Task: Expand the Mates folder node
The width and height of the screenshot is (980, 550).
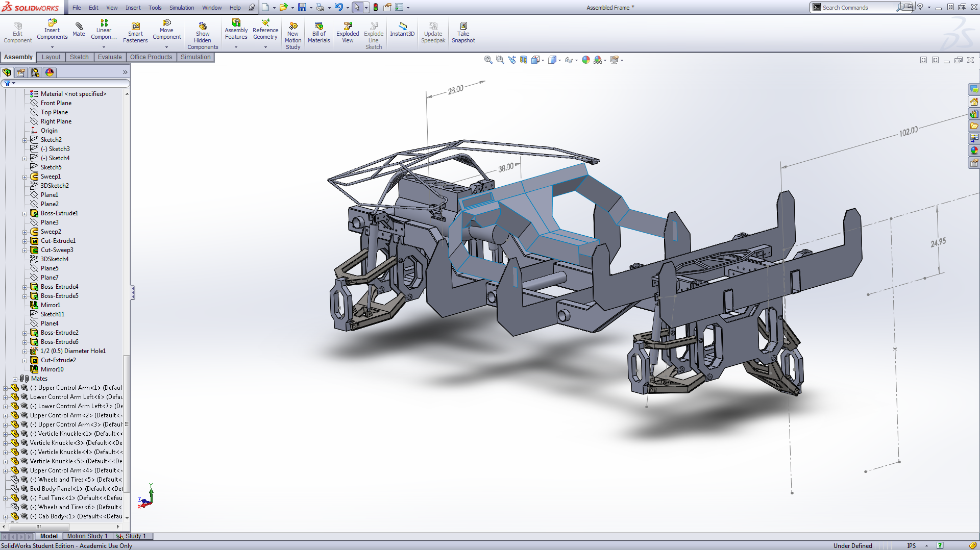Action: (15, 379)
